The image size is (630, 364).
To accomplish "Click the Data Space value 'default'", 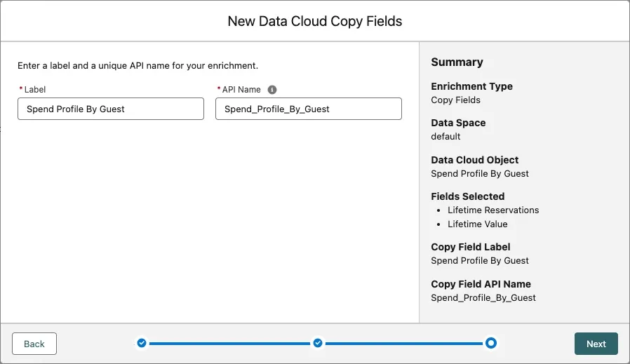I will point(445,136).
